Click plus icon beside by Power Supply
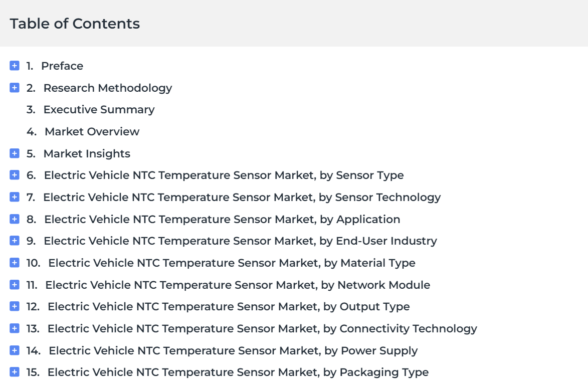The width and height of the screenshot is (588, 385). (14, 350)
